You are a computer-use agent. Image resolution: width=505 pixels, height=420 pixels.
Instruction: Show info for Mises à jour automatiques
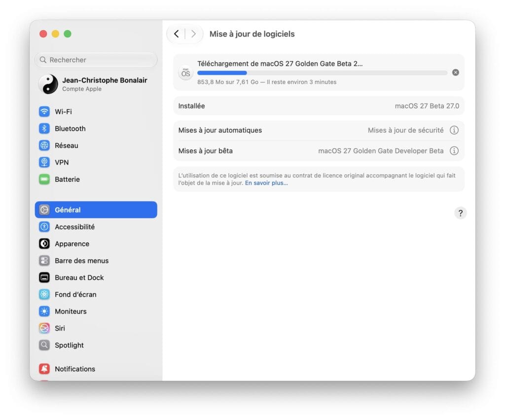454,130
